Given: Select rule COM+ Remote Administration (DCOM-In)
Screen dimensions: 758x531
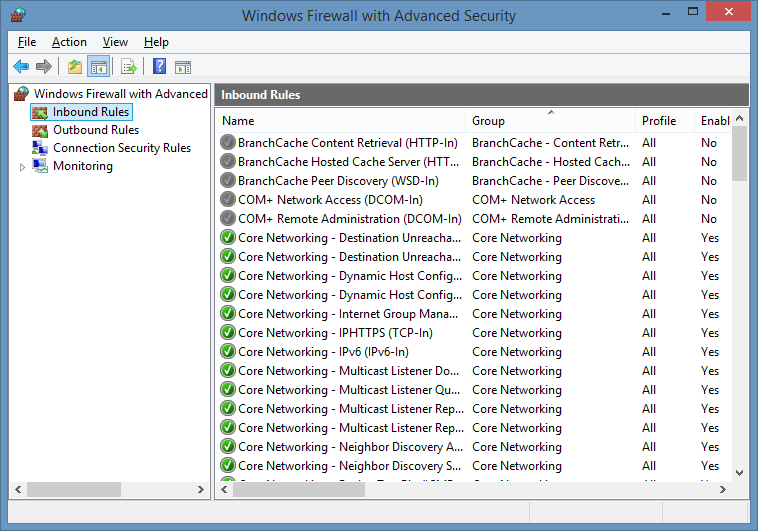Looking at the screenshot, I should (350, 219).
